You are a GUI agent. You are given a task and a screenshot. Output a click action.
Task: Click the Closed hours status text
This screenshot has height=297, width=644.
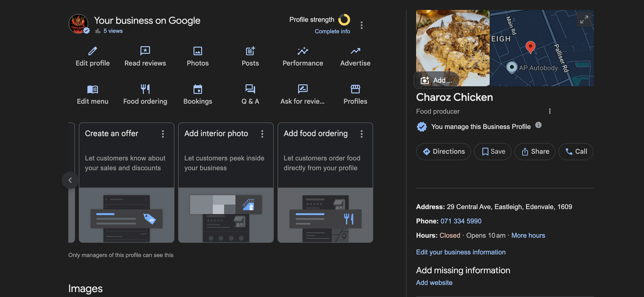coord(450,236)
